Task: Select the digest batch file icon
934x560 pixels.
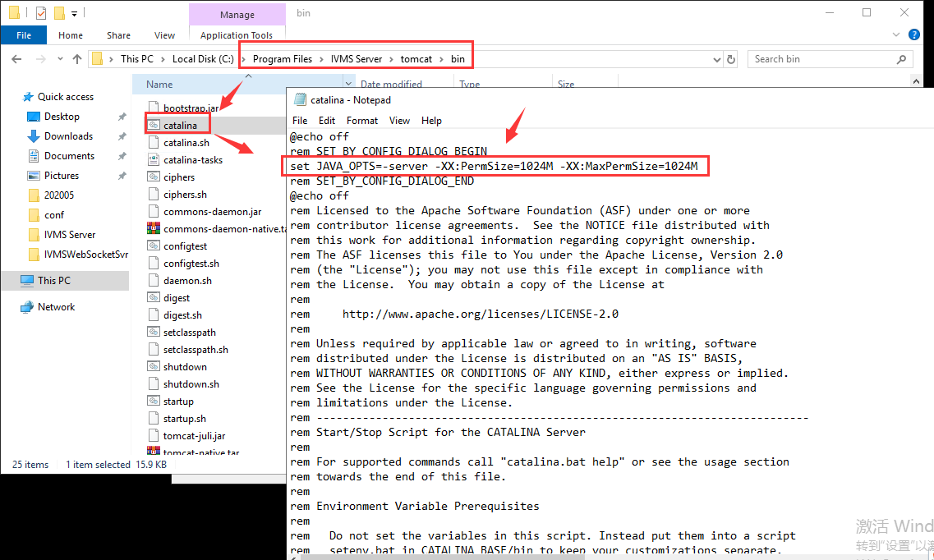Action: pyautogui.click(x=154, y=297)
